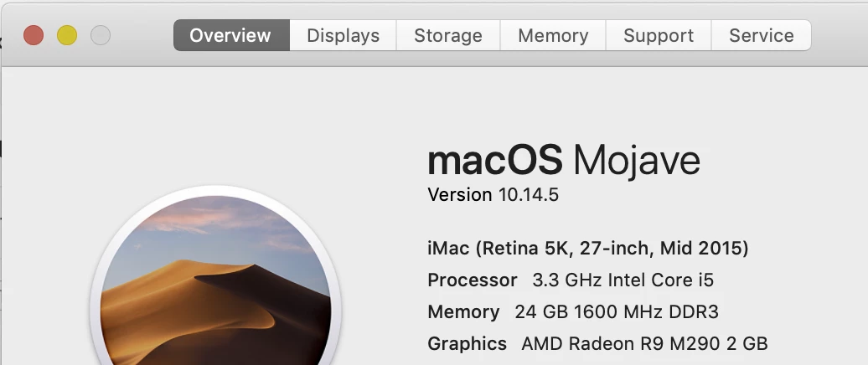
Task: Go to the Support tab
Action: click(x=659, y=35)
